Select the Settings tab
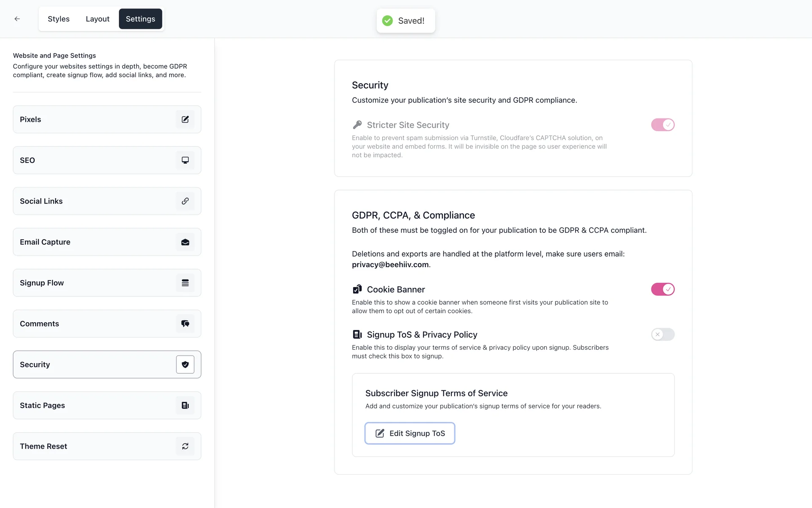The width and height of the screenshot is (812, 508). (x=140, y=19)
